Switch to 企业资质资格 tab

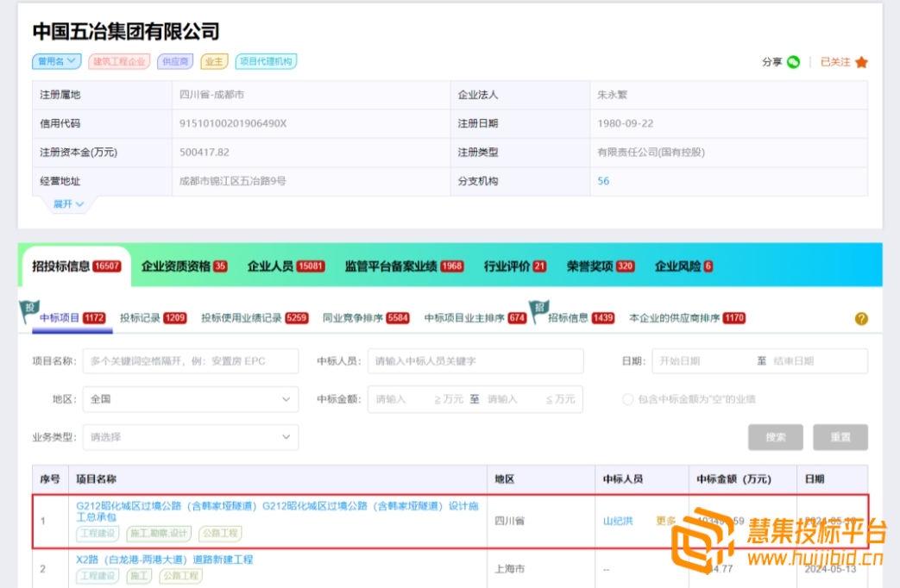click(x=185, y=266)
